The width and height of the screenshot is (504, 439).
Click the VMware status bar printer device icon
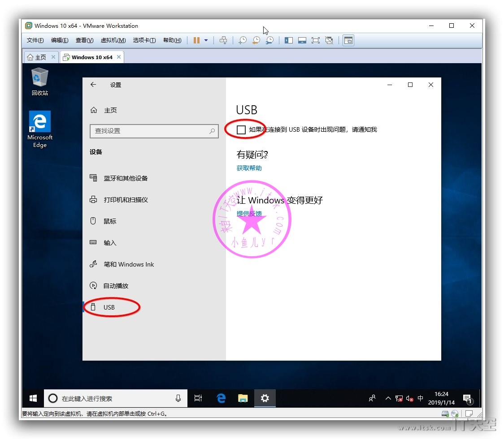point(445,413)
